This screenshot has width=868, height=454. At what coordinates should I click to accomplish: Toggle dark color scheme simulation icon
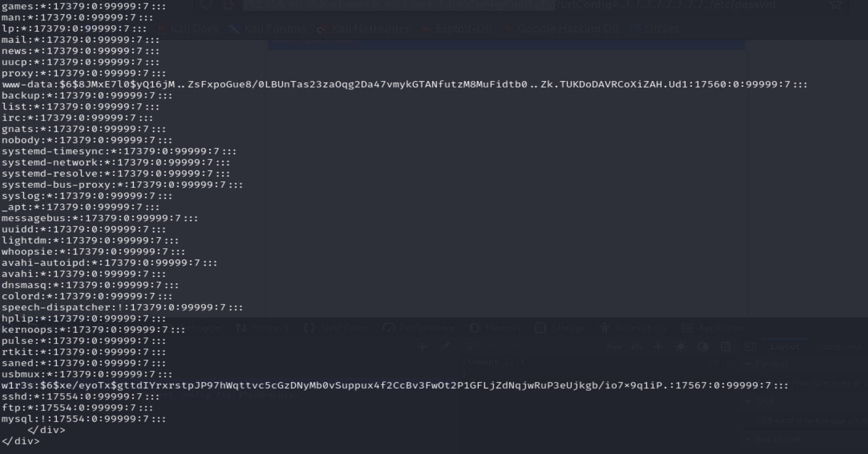703,347
